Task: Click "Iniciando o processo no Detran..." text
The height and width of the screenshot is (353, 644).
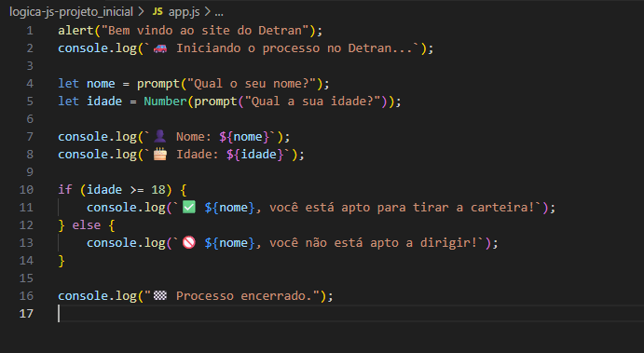Action: 295,48
